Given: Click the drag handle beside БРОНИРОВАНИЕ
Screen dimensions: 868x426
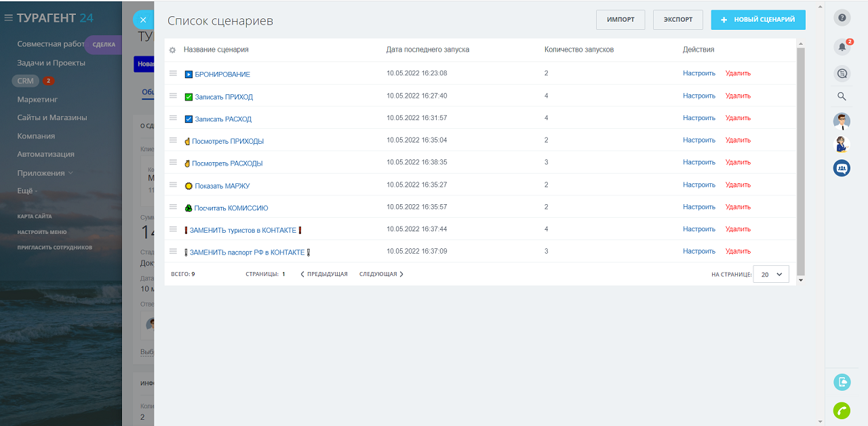Looking at the screenshot, I should coord(173,73).
